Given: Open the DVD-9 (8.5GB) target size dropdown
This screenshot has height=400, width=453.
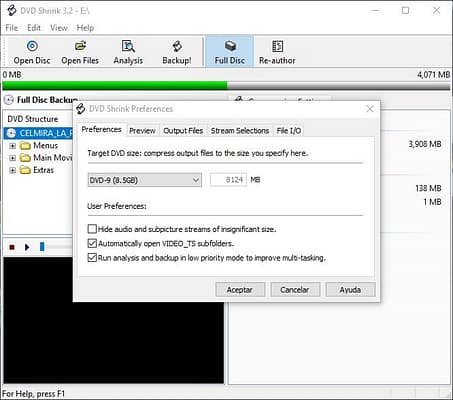Looking at the screenshot, I should coord(145,180).
